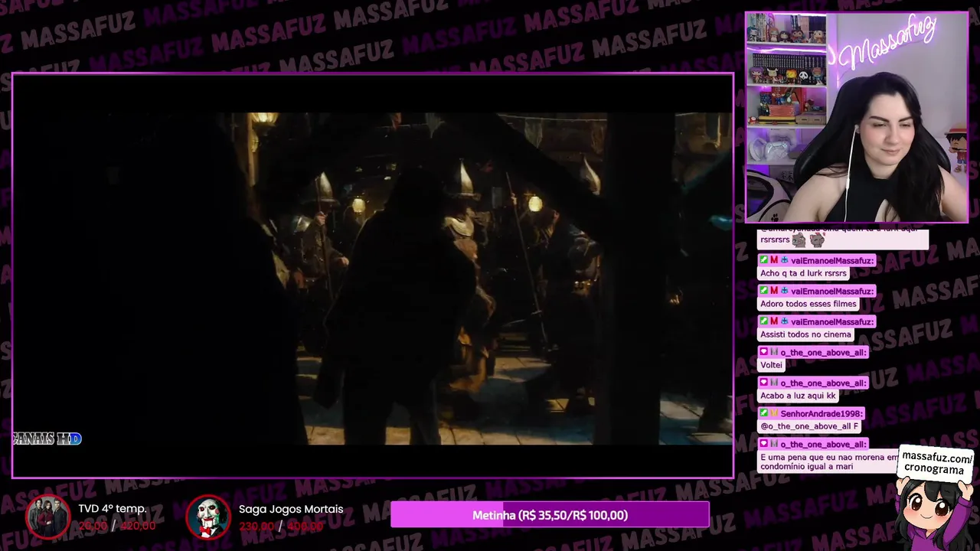
Task: Click username above 'Adoro todos esses filmes'
Action: tap(832, 291)
